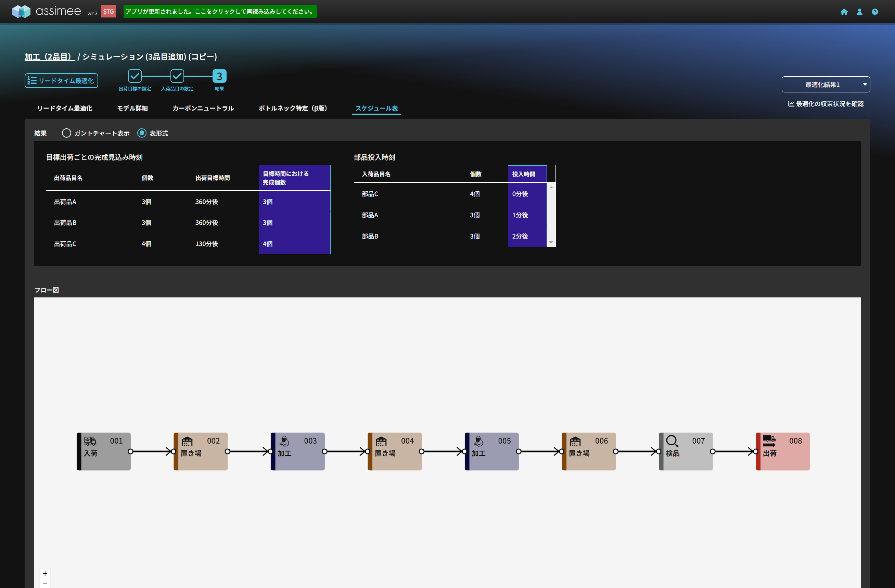This screenshot has height=588, width=895.
Task: Click 部品B row in parts table
Action: pos(450,236)
